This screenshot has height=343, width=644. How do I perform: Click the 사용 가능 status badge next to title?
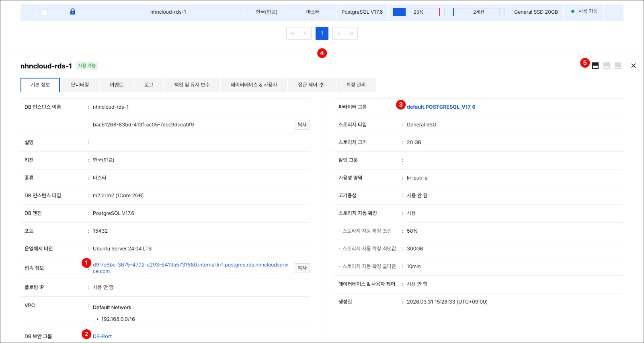point(87,66)
